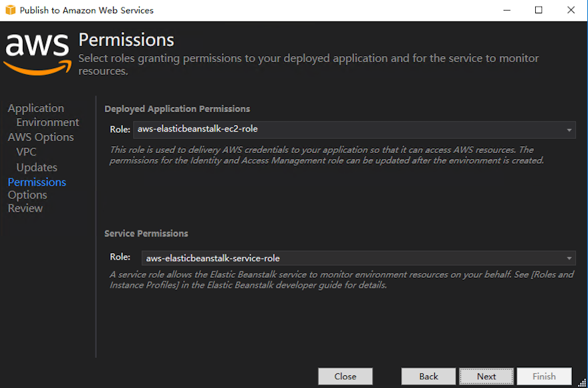The width and height of the screenshot is (588, 388).
Task: Click the 'This role is used to delivery' description
Action: point(327,155)
